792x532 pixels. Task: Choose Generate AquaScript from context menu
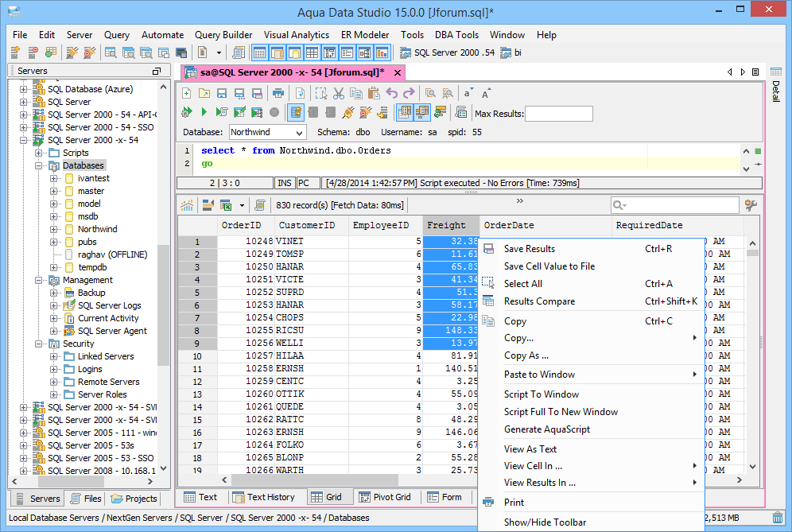click(591, 429)
